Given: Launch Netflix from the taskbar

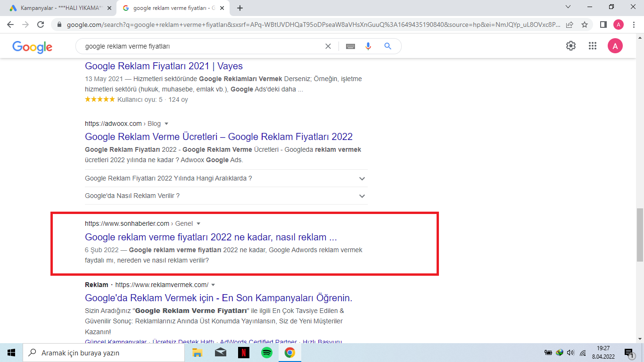Looking at the screenshot, I should tap(243, 353).
